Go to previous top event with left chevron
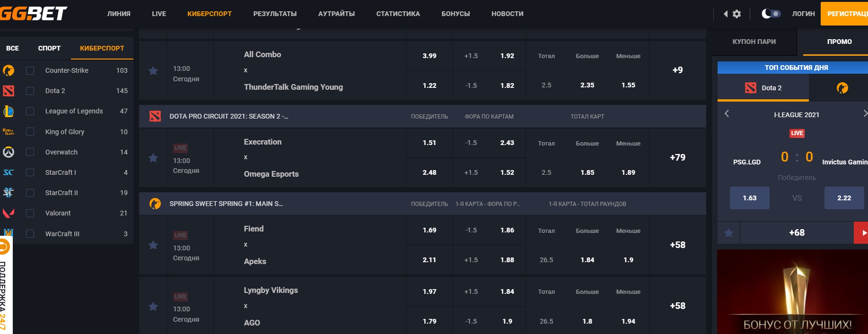868x334 pixels. tap(727, 114)
